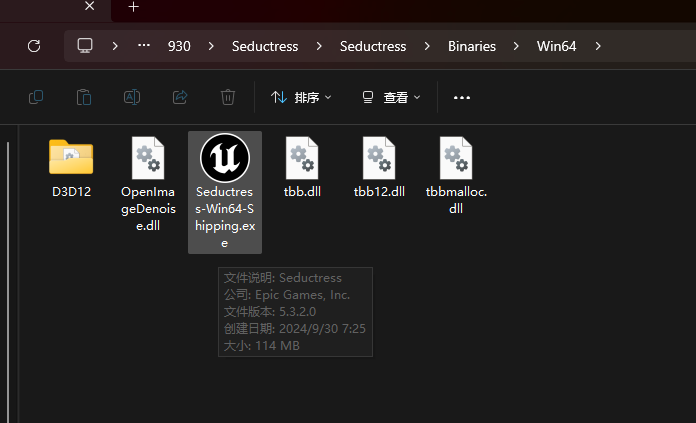Go to Binaries in breadcrumb
Screen dimensions: 696x423
click(472, 46)
